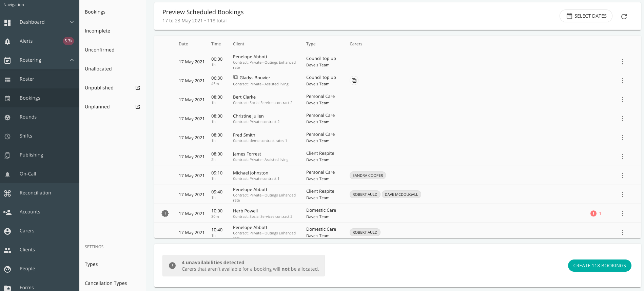Click the People face icon
This screenshot has width=644, height=291.
(x=7, y=269)
